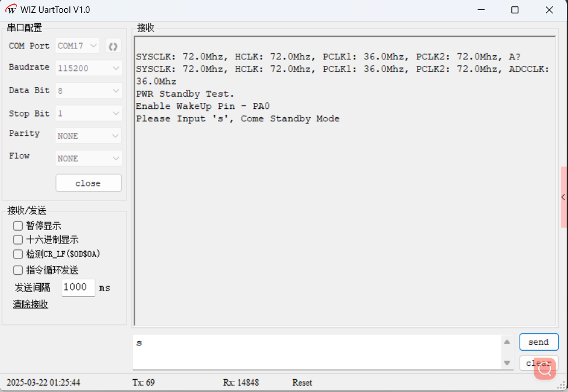
Task: Open the Baudrate dropdown
Action: [x=89, y=68]
